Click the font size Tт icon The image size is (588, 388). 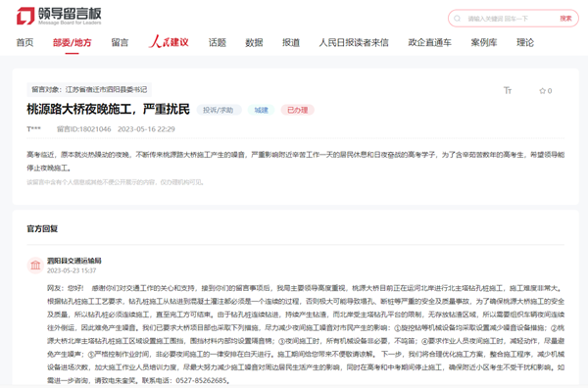(508, 90)
